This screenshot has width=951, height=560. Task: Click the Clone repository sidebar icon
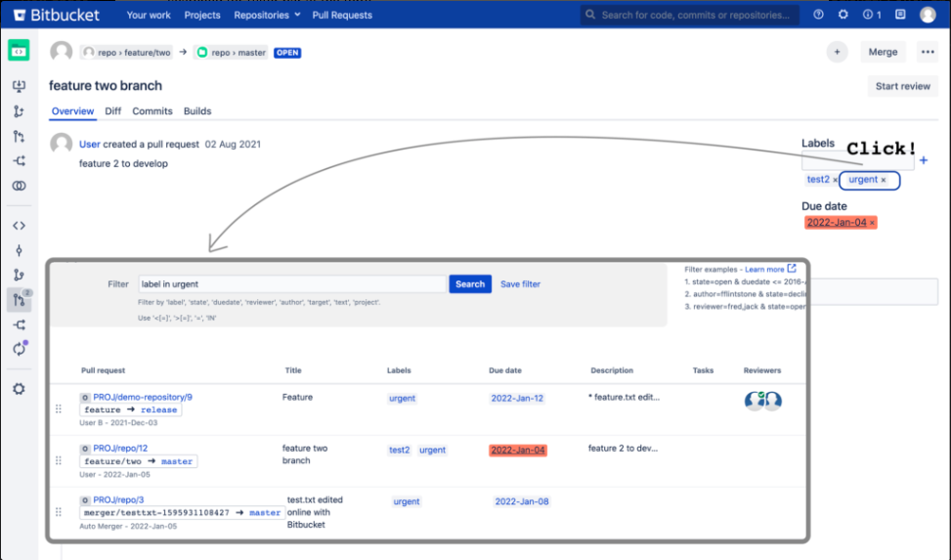click(x=19, y=86)
